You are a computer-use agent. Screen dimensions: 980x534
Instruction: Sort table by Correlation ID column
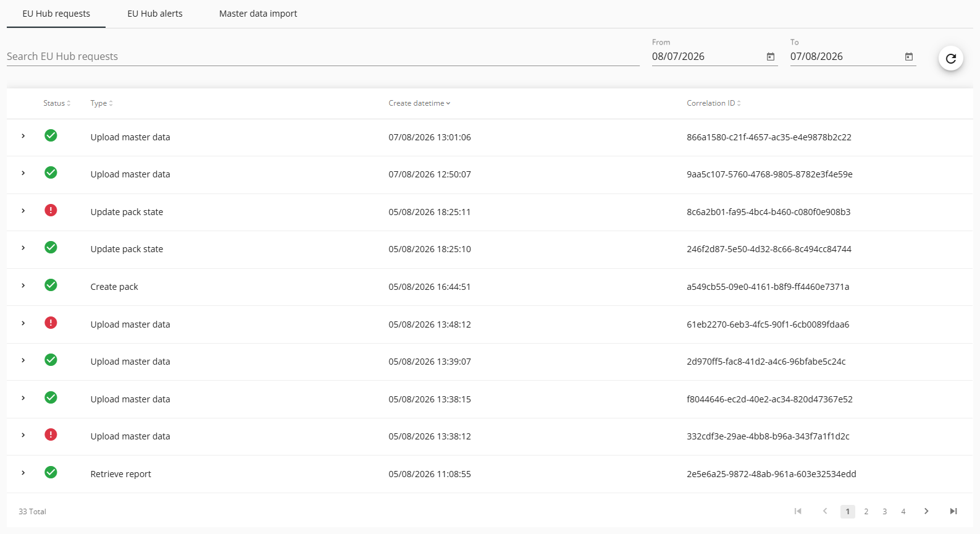tap(714, 103)
